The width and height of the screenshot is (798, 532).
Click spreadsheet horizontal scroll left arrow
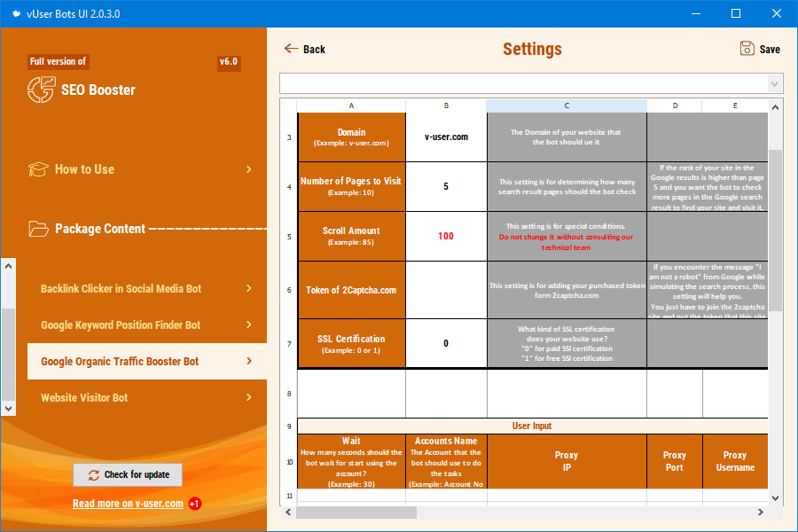pyautogui.click(x=288, y=512)
